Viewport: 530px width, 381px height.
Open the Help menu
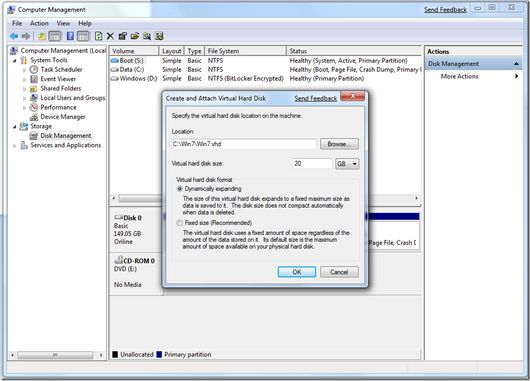click(85, 23)
